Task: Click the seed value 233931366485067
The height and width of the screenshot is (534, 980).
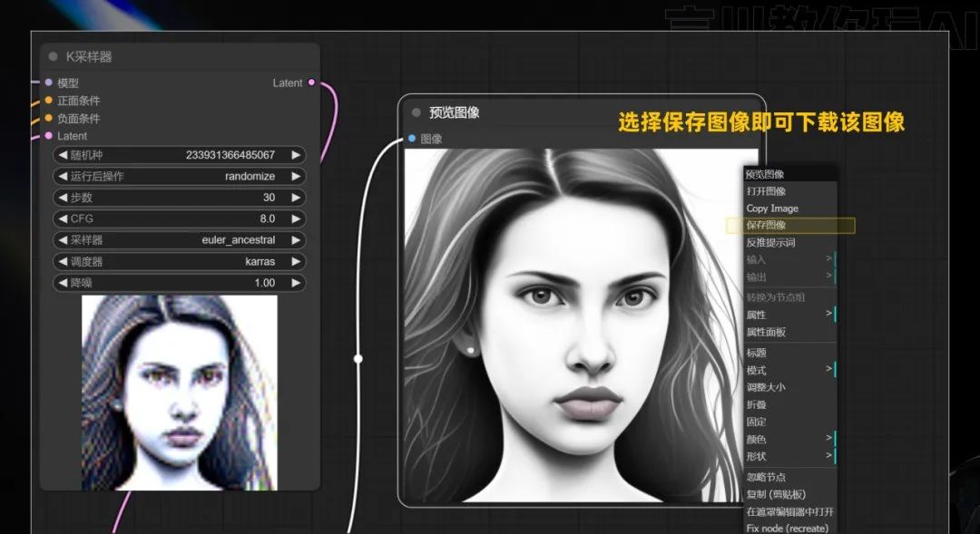Action: pos(230,155)
